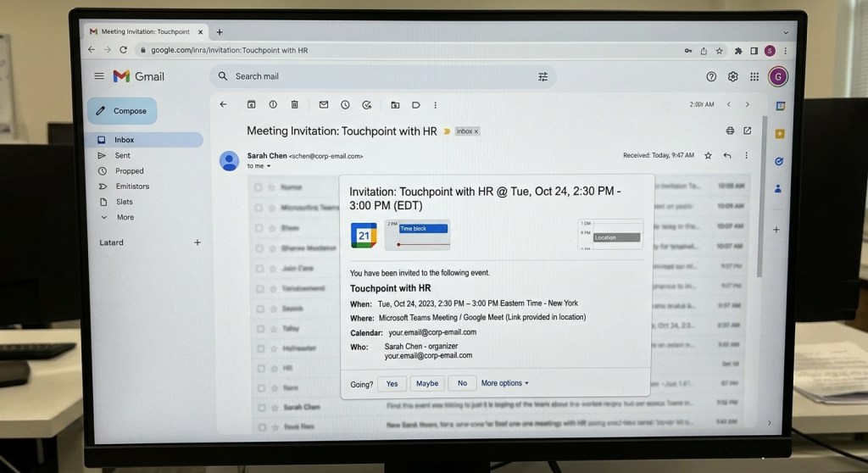
Task: Open email in new window
Action: (x=748, y=131)
